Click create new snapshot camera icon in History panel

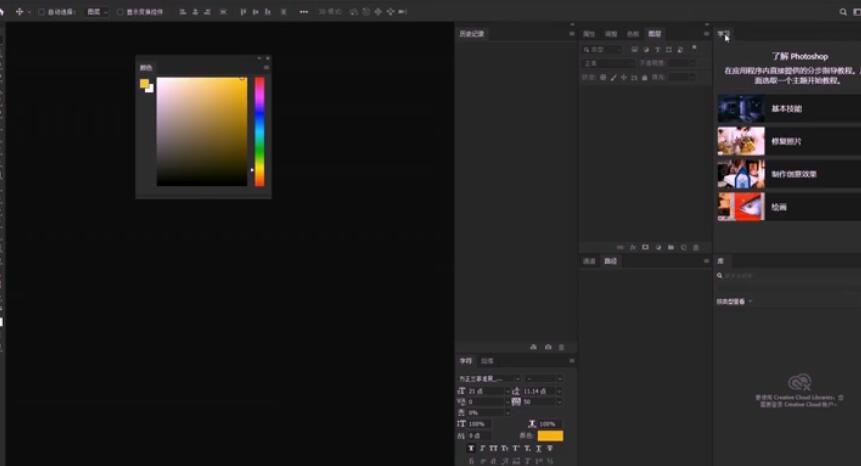[x=547, y=346]
